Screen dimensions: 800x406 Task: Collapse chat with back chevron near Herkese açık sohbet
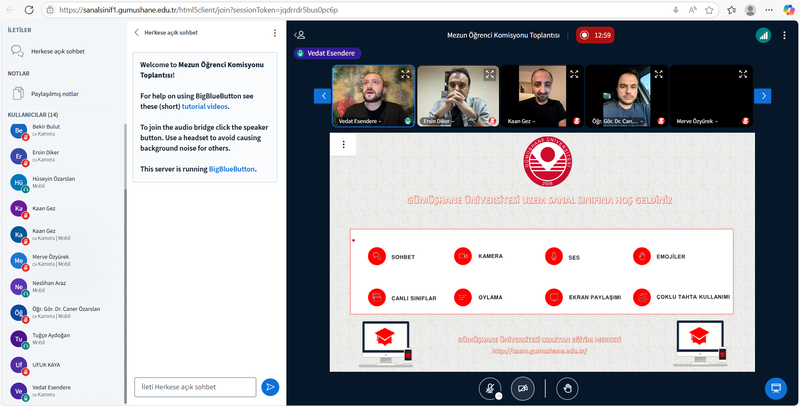136,33
